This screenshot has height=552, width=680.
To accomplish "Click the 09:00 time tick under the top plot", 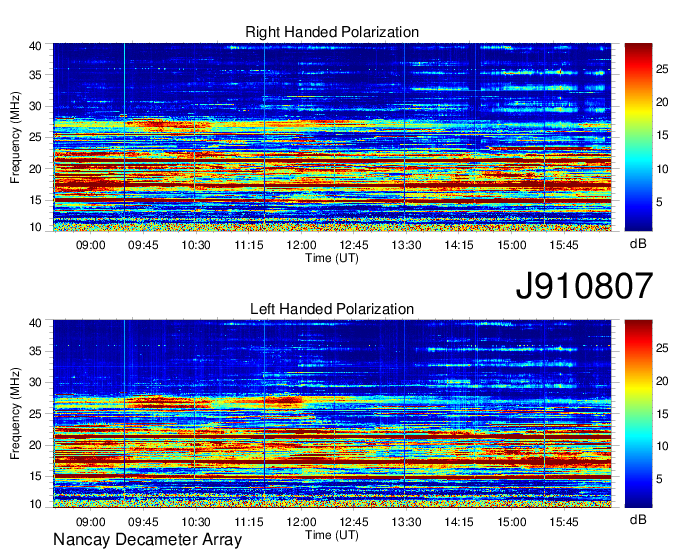I will point(91,245).
